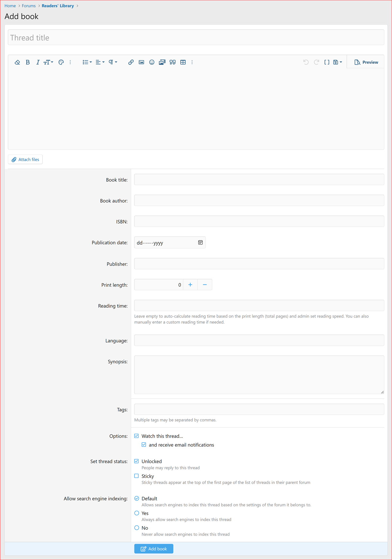Go to Readers' Library breadcrumb
The image size is (392, 560).
(58, 6)
